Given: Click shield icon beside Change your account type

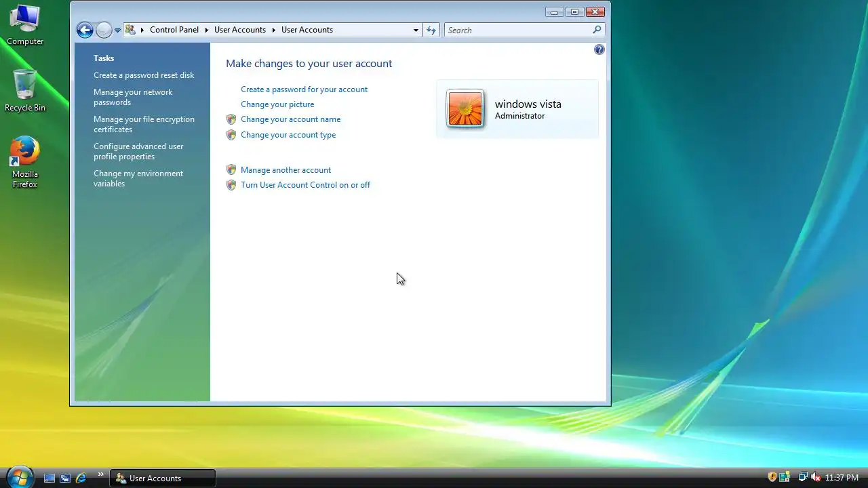Looking at the screenshot, I should pos(231,135).
